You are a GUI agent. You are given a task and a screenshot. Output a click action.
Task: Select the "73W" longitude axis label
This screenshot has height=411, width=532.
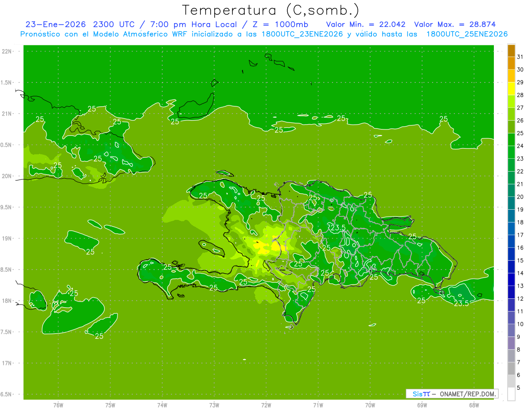[x=214, y=405]
